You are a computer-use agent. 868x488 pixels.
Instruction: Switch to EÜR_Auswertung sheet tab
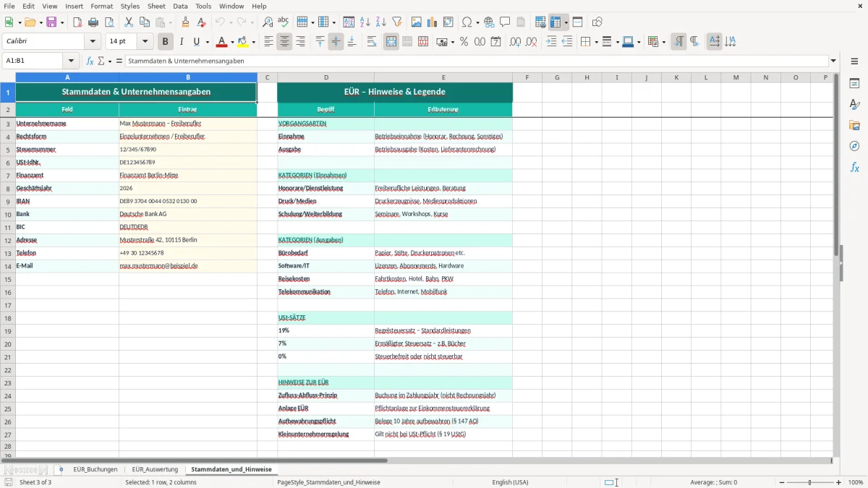coord(155,469)
